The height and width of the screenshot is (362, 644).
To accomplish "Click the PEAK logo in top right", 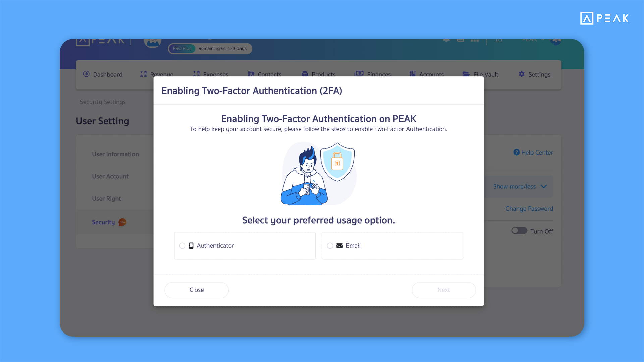I will tap(604, 18).
